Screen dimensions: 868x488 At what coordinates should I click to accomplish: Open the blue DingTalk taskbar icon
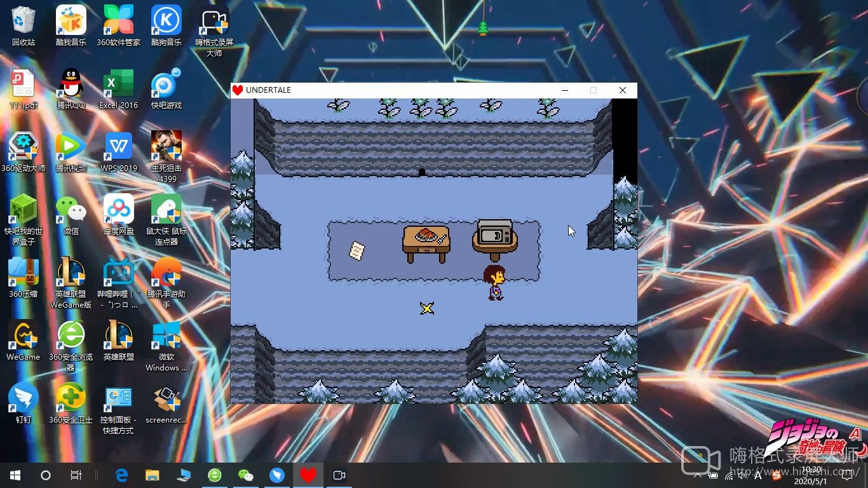point(276,475)
